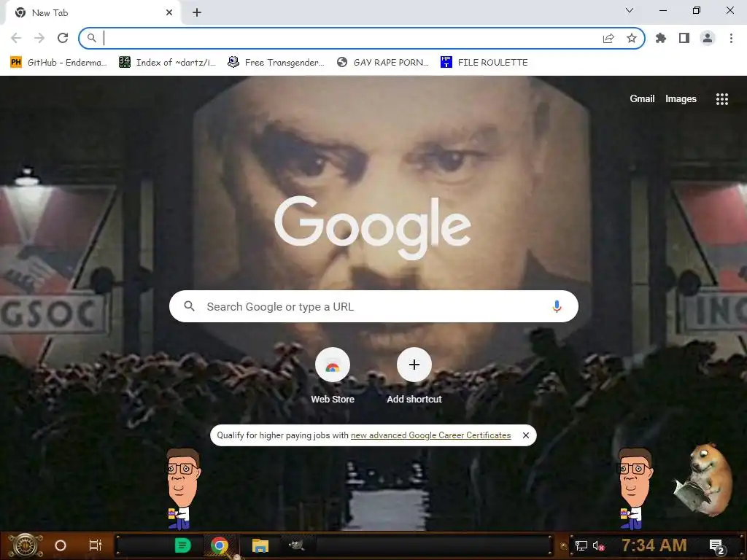
Task: Open the notification center with 2 alerts
Action: tap(717, 547)
